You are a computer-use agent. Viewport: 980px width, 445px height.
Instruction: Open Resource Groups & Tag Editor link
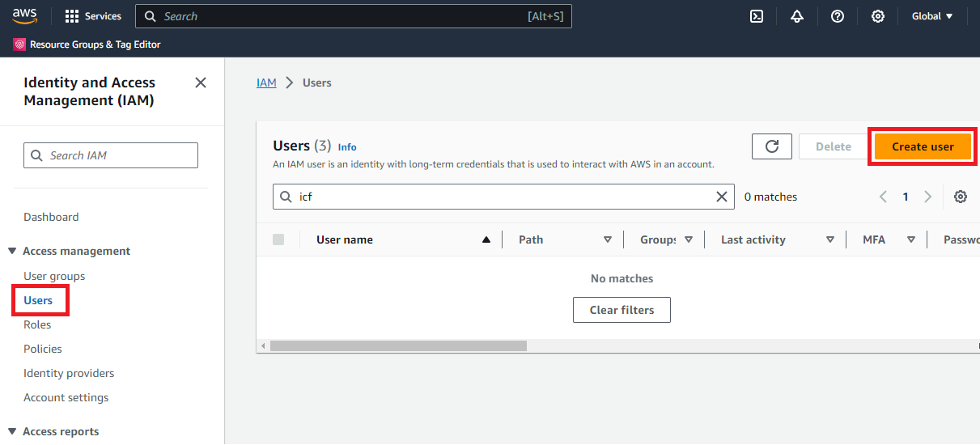[x=95, y=44]
